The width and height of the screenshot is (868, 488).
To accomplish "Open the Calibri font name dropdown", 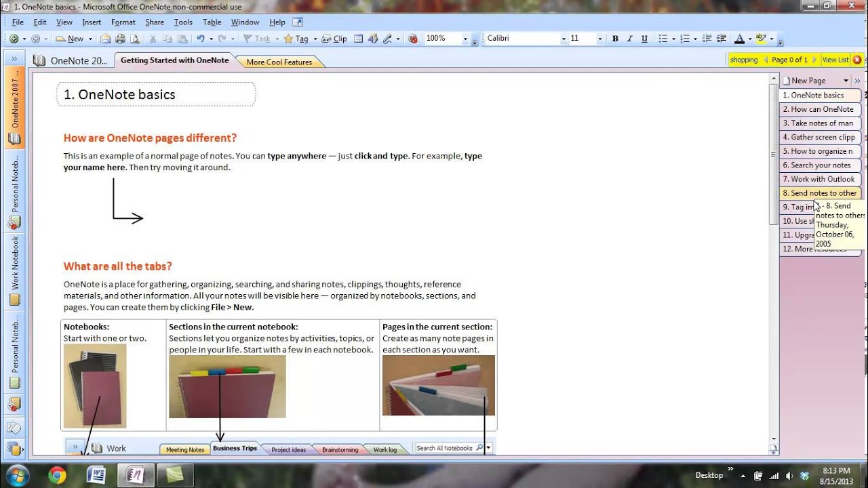I will point(563,39).
